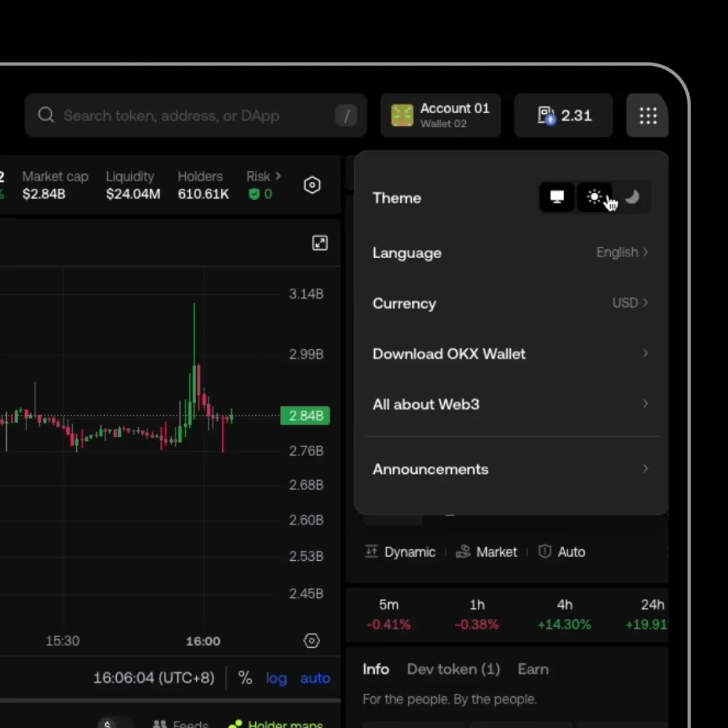Open the Language English selector

[x=622, y=252]
